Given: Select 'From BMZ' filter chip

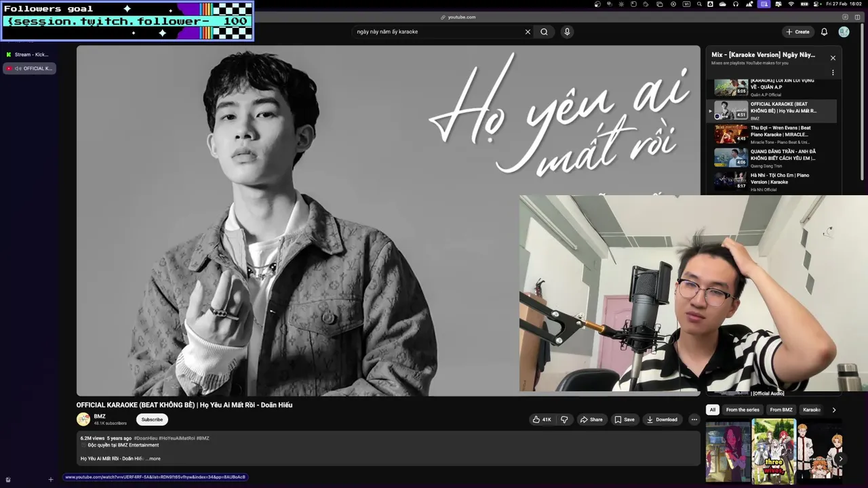Looking at the screenshot, I should coord(781,409).
